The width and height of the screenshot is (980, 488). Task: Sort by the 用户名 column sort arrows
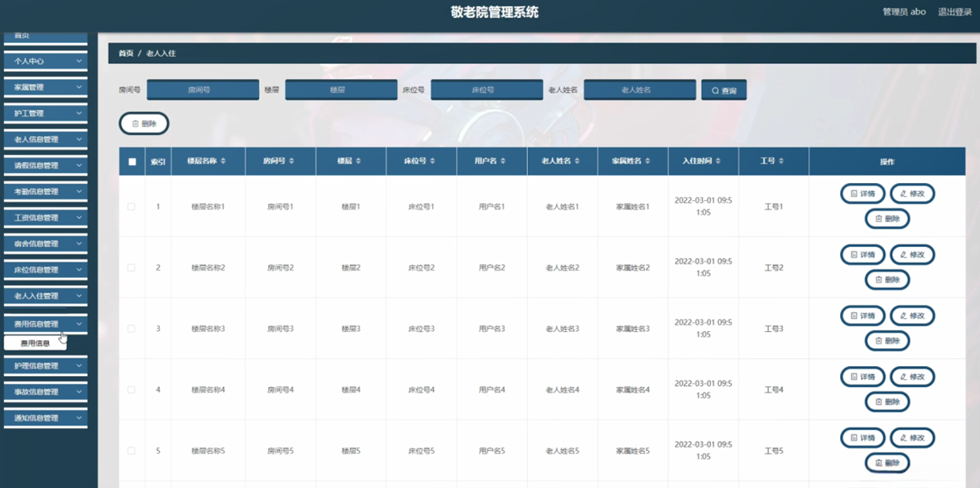point(503,161)
